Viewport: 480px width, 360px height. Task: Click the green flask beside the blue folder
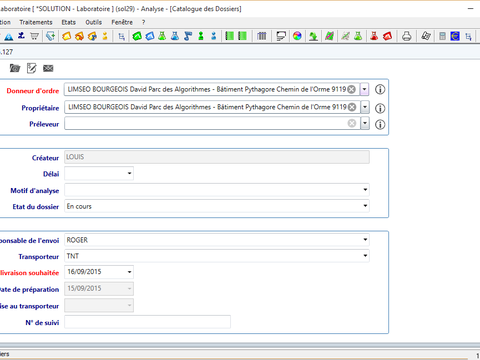162,36
